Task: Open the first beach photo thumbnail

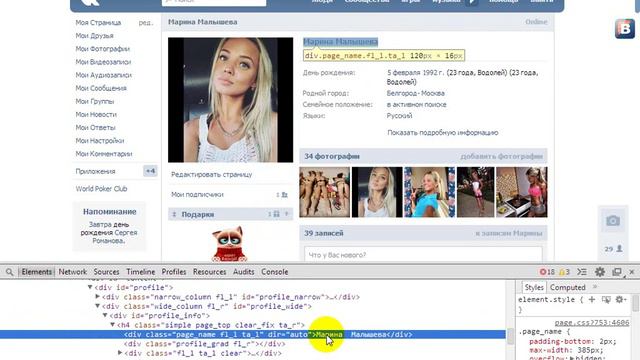Action: click(x=324, y=192)
